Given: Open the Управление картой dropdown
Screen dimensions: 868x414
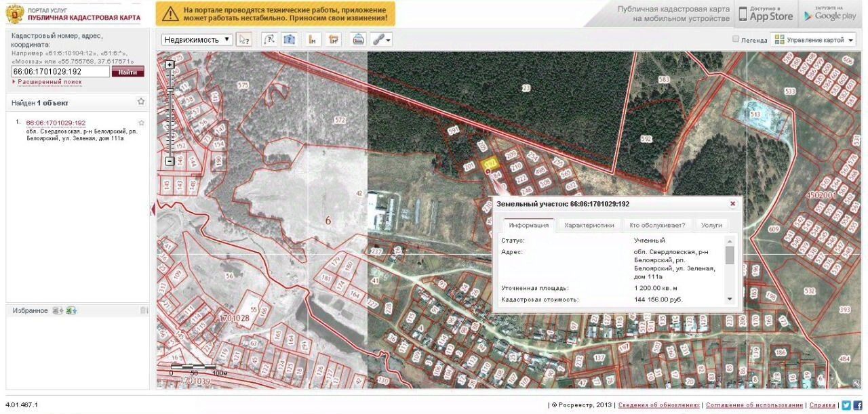Looking at the screenshot, I should click(x=814, y=40).
